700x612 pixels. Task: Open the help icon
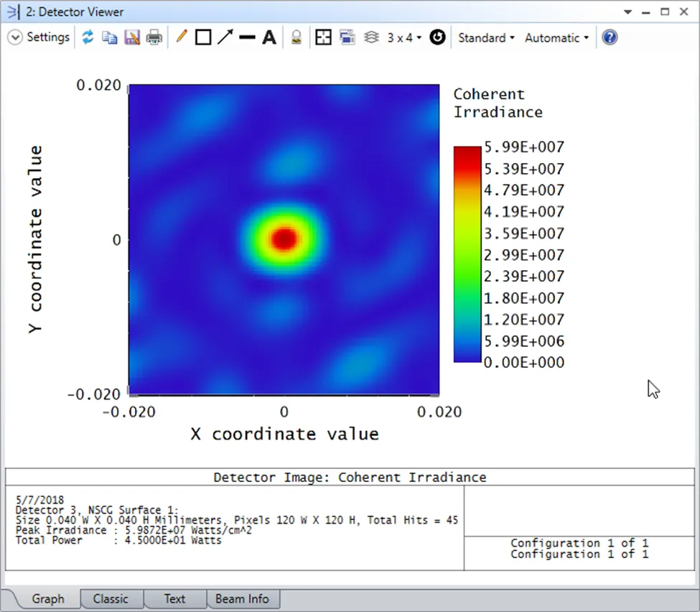click(610, 37)
